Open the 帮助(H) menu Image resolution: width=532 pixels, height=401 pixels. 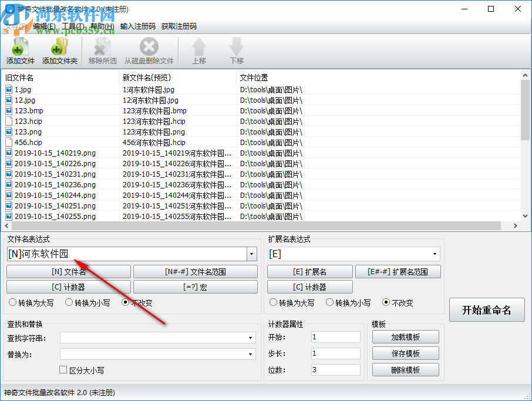pos(102,26)
